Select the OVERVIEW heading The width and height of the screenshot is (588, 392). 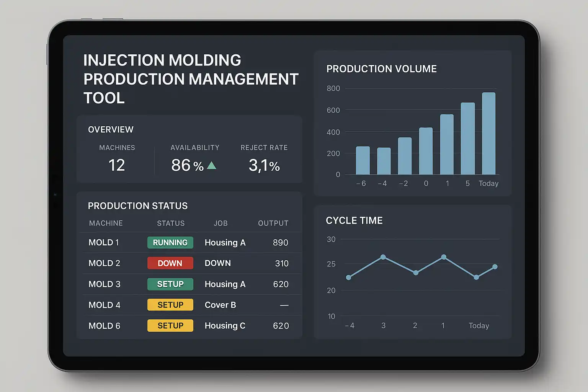[111, 130]
